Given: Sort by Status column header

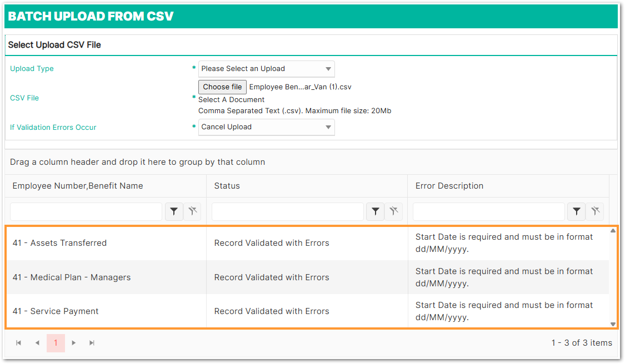Looking at the screenshot, I should (x=227, y=186).
